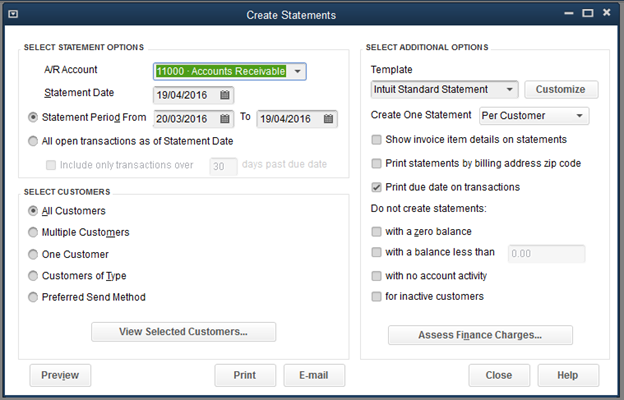Image resolution: width=624 pixels, height=400 pixels.
Task: Click View Selected Customers button
Action: click(x=183, y=332)
